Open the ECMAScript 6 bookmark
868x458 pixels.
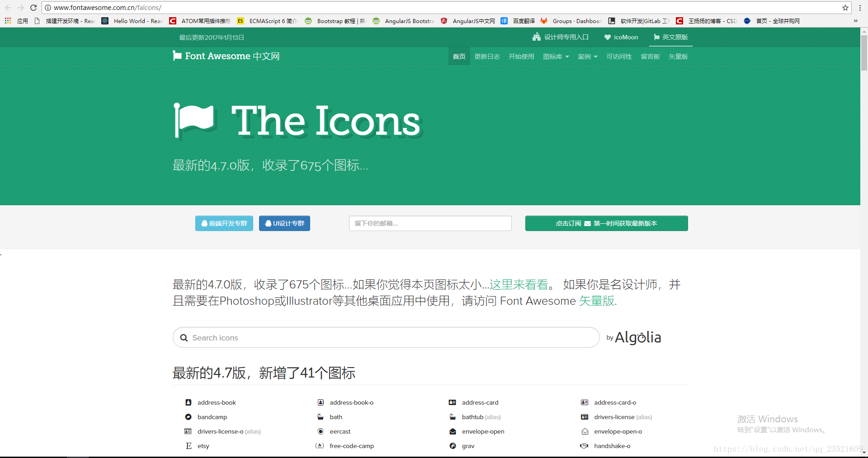click(267, 21)
